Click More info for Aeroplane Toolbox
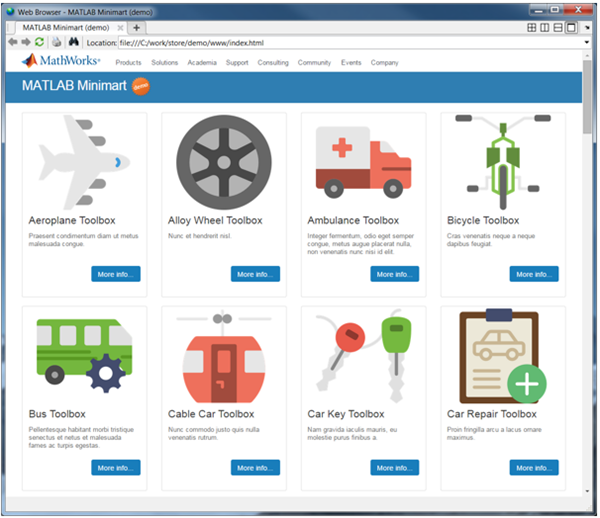600x518 pixels. 115,274
